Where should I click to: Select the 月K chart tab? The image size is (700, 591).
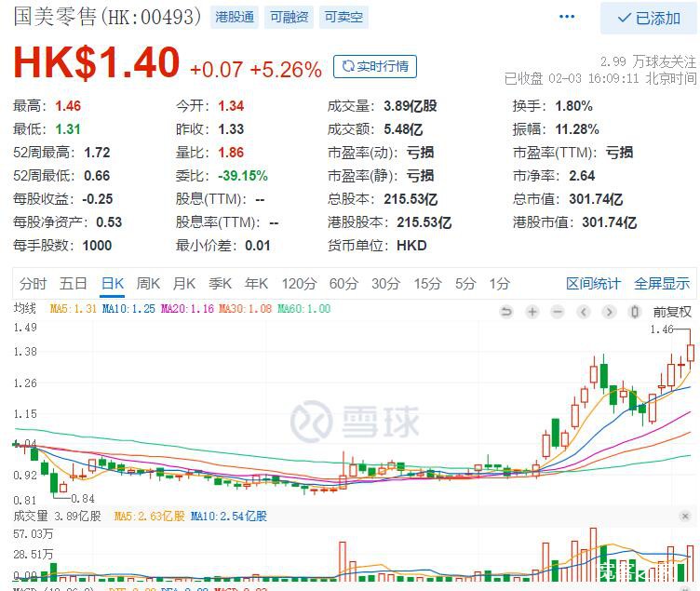pyautogui.click(x=184, y=284)
